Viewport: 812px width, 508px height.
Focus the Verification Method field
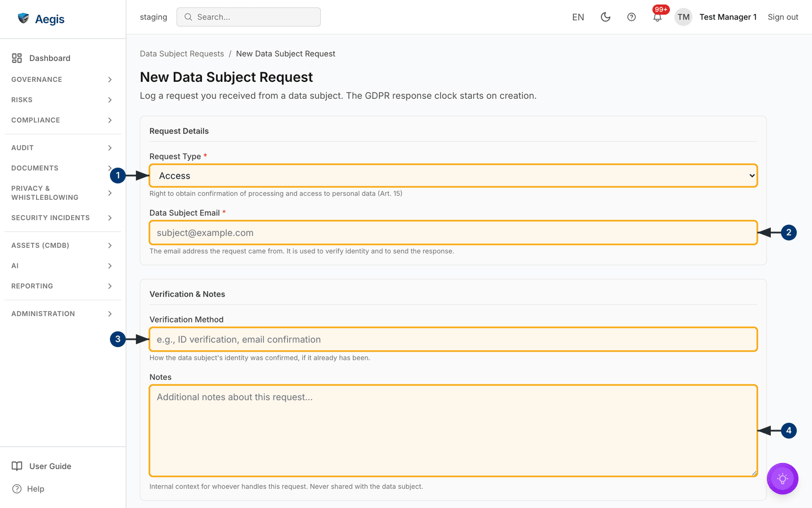(453, 339)
